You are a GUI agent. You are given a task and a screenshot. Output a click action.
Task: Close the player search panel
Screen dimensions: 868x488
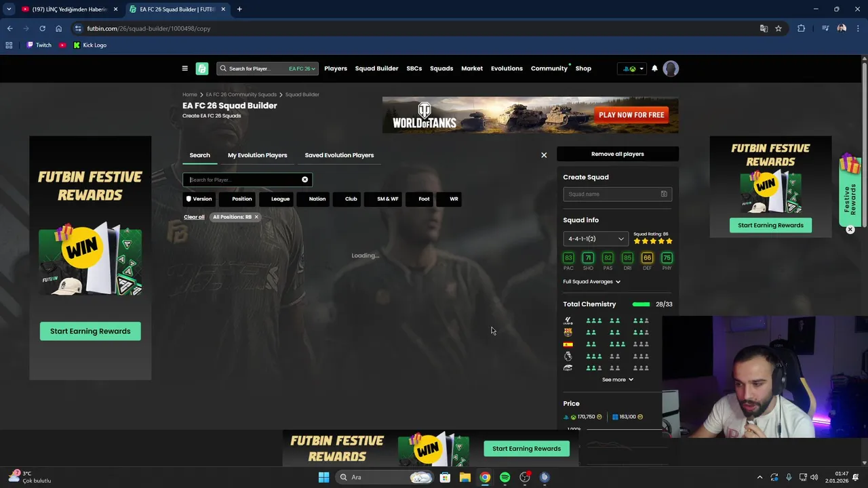tap(544, 155)
